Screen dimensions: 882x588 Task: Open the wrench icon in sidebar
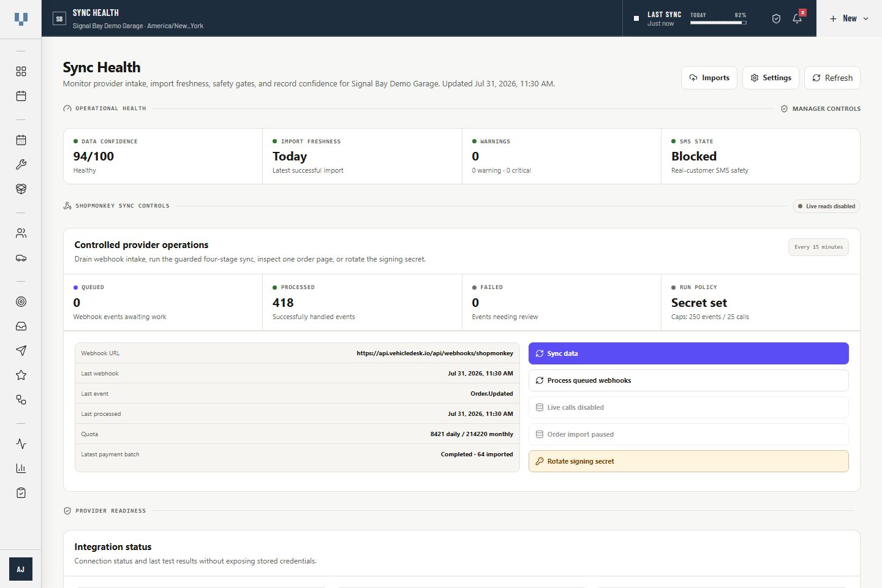click(x=21, y=165)
